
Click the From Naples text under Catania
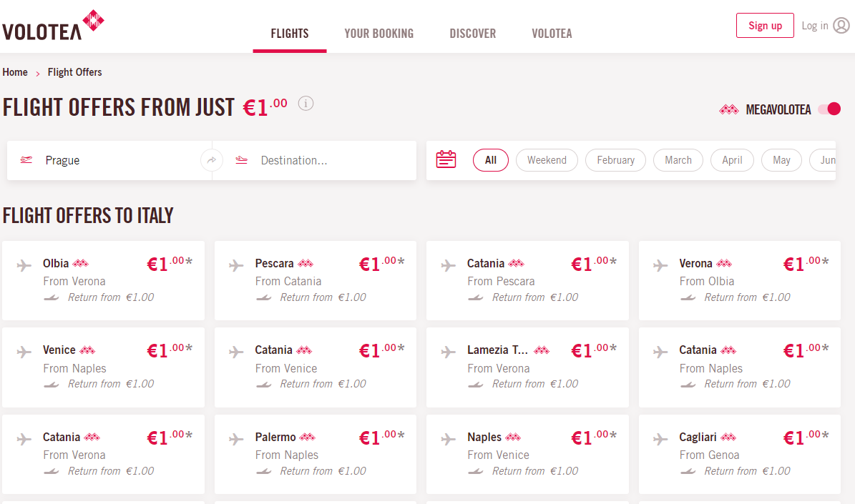pyautogui.click(x=711, y=368)
